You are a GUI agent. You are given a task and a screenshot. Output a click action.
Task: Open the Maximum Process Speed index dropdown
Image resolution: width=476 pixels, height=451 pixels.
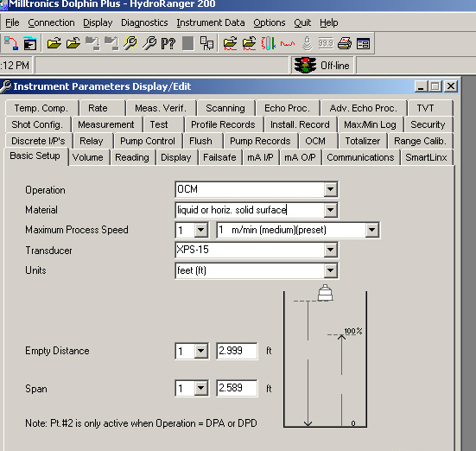tap(201, 230)
